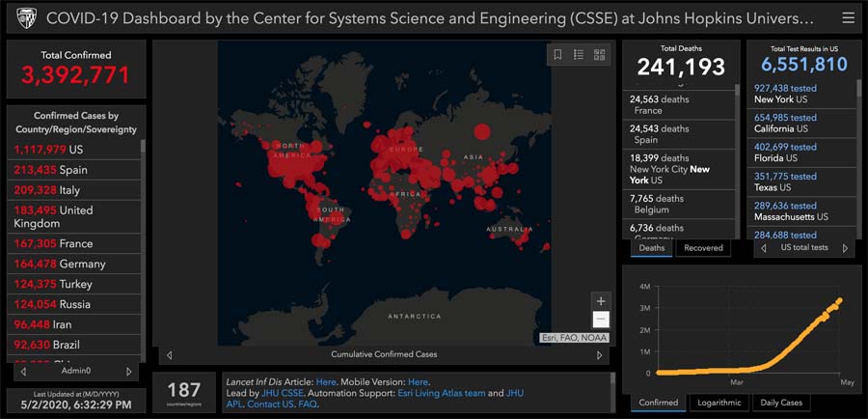Select the 402,699 tested Florida entry
Image resolution: width=868 pixels, height=419 pixels.
pyautogui.click(x=802, y=153)
